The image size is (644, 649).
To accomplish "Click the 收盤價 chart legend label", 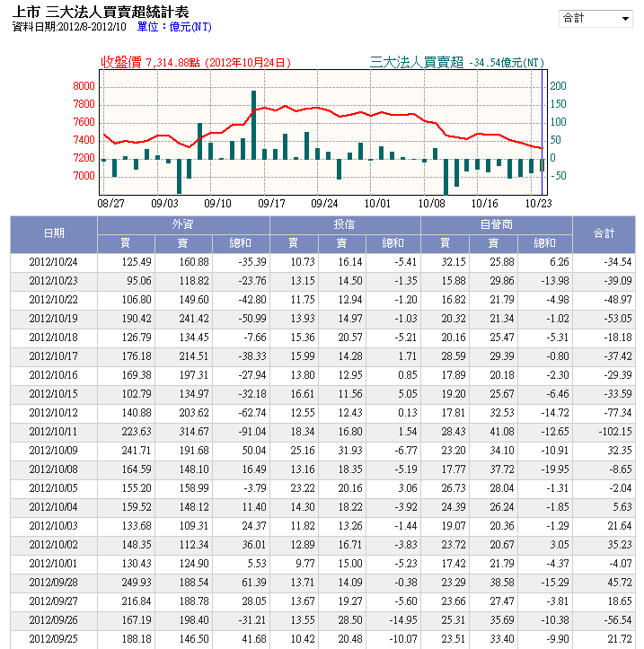I will pyautogui.click(x=121, y=62).
